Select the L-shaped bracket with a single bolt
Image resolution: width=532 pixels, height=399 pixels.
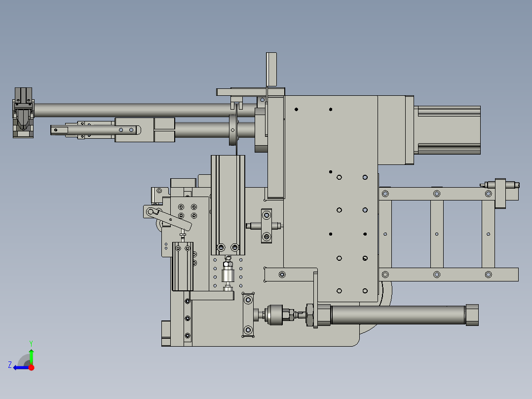291,275
